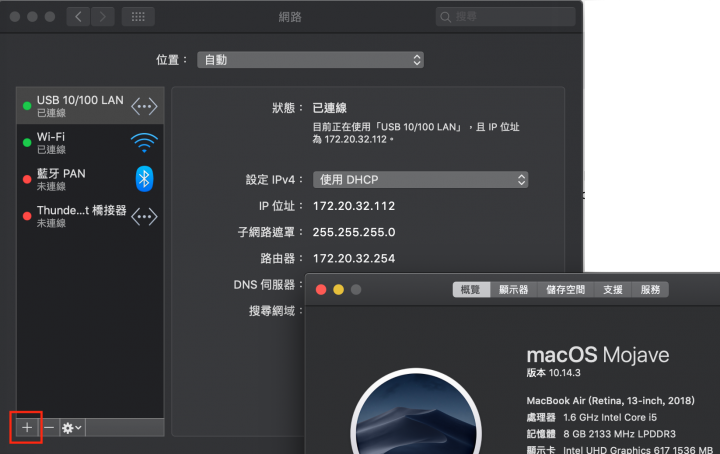Close the About This Mac window
This screenshot has width=720, height=454.
[321, 290]
